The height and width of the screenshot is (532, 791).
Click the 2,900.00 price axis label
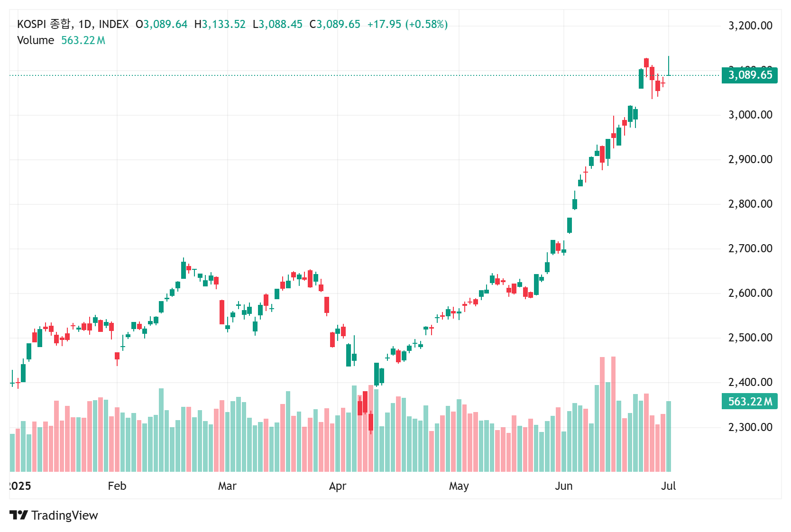(750, 159)
